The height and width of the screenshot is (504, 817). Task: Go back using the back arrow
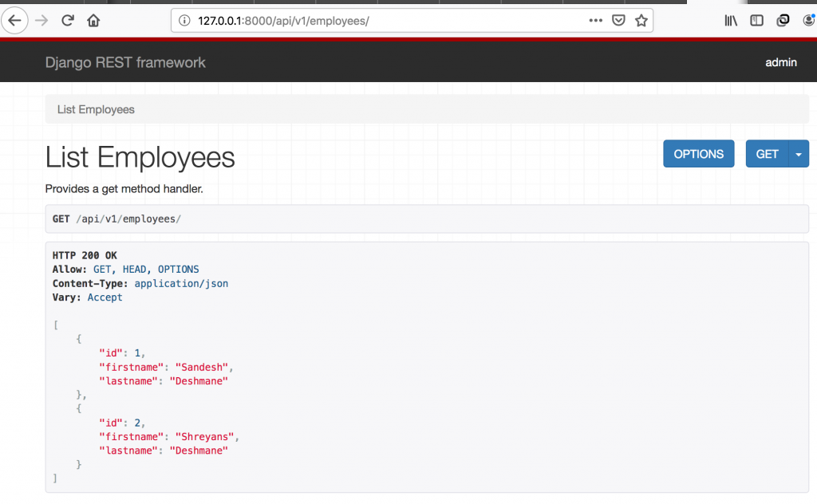pyautogui.click(x=14, y=20)
